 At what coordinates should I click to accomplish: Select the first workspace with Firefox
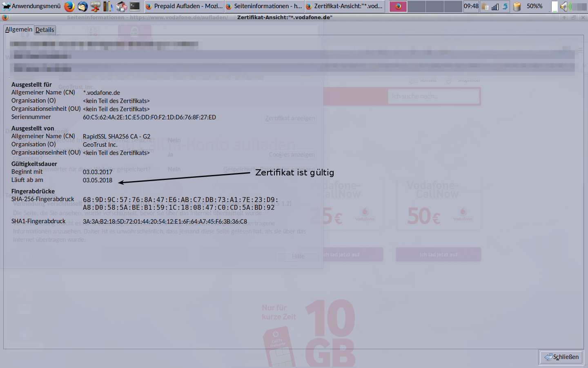point(398,6)
